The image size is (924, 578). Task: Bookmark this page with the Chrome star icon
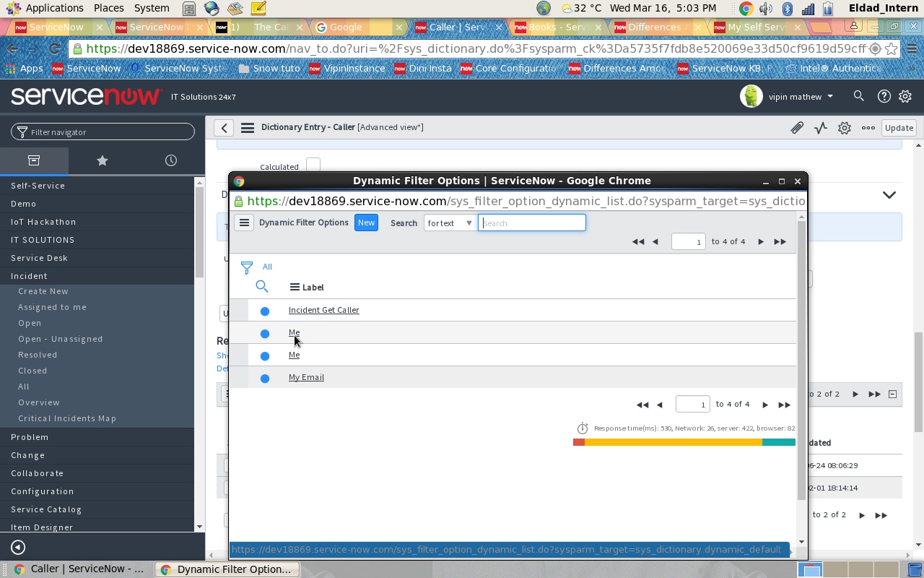pyautogui.click(x=892, y=49)
